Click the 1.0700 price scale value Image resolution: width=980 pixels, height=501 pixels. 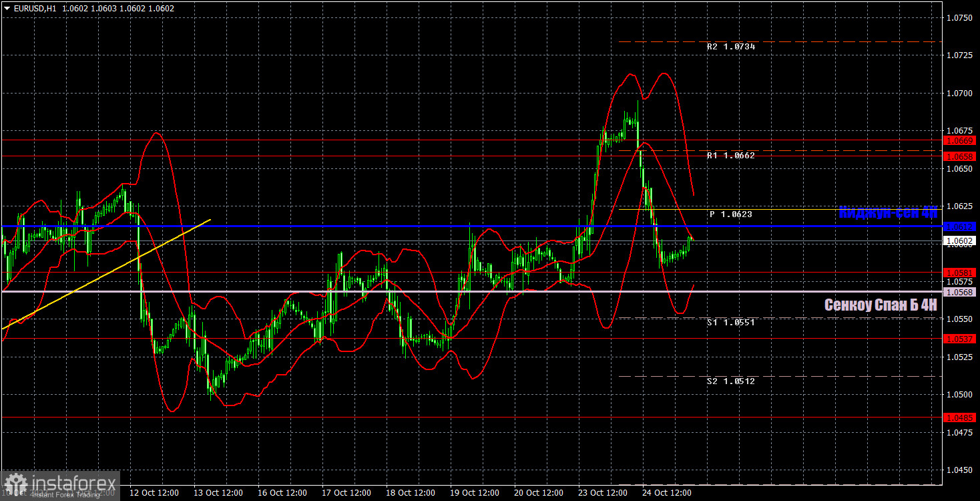coord(960,94)
